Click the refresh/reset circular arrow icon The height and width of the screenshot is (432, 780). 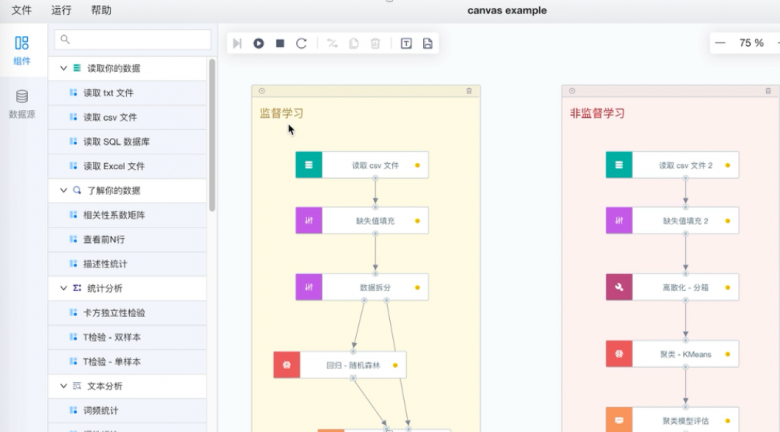pos(301,44)
